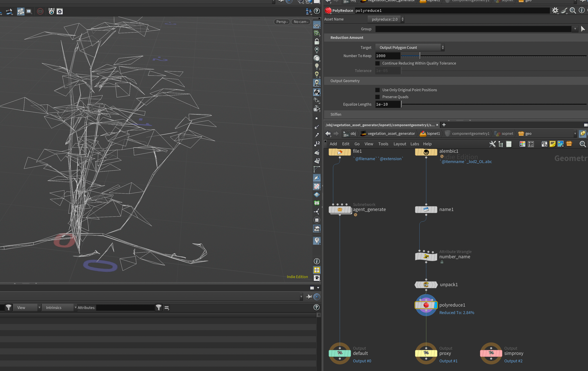The height and width of the screenshot is (371, 588).
Task: Toggle the viewport lock icon in the display sidebar
Action: click(317, 41)
